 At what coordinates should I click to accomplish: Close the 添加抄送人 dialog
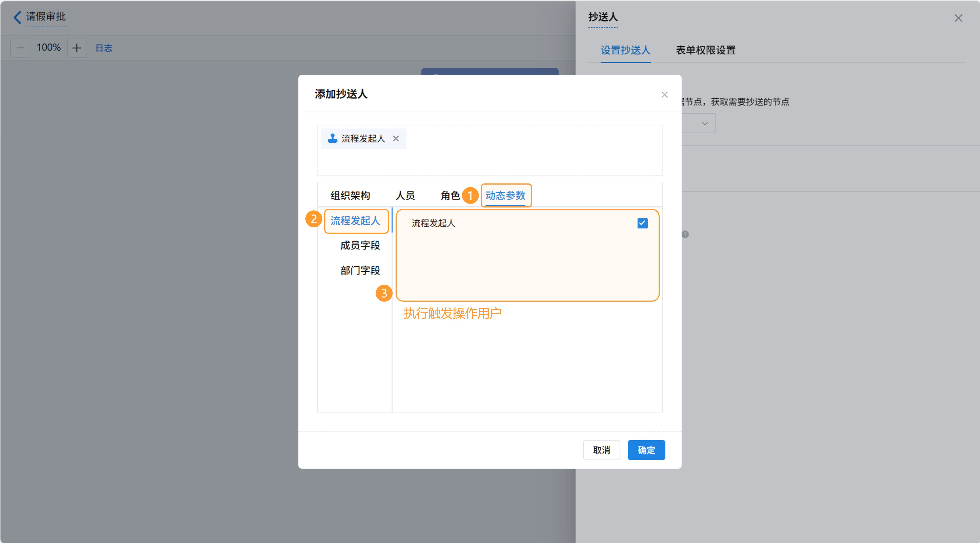pyautogui.click(x=664, y=95)
